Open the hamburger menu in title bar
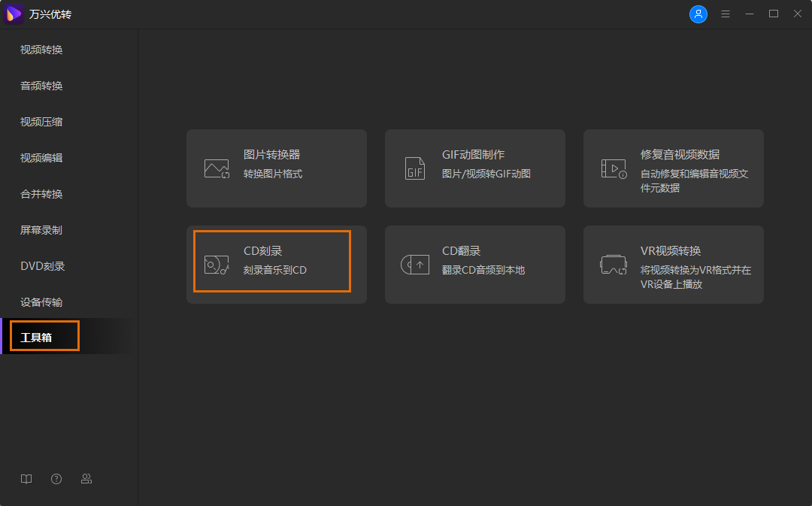This screenshot has width=812, height=506. click(x=726, y=14)
